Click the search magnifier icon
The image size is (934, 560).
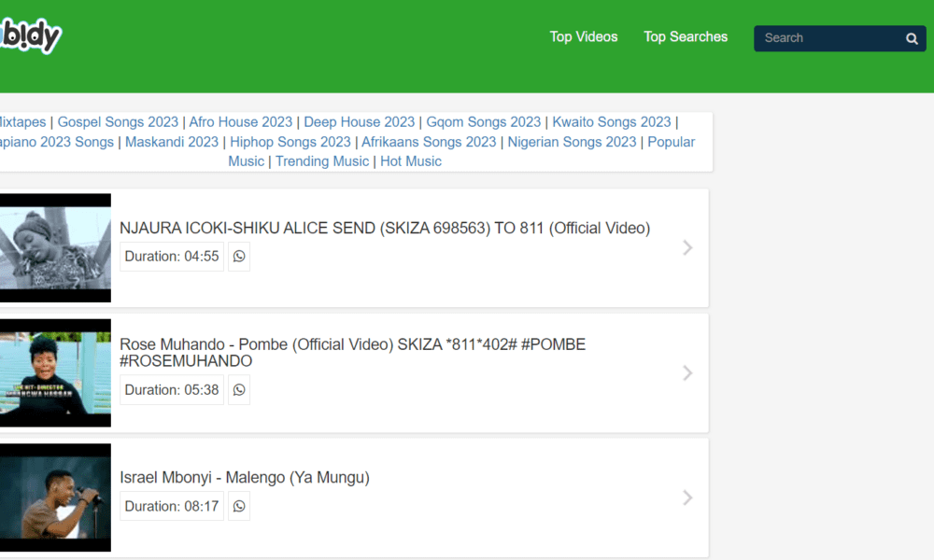tap(912, 38)
